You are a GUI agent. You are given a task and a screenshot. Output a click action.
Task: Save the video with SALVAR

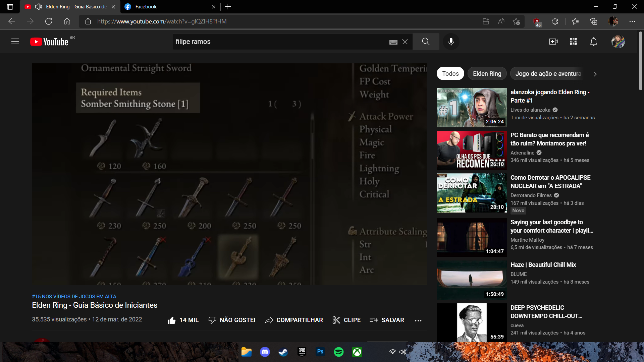(x=387, y=320)
